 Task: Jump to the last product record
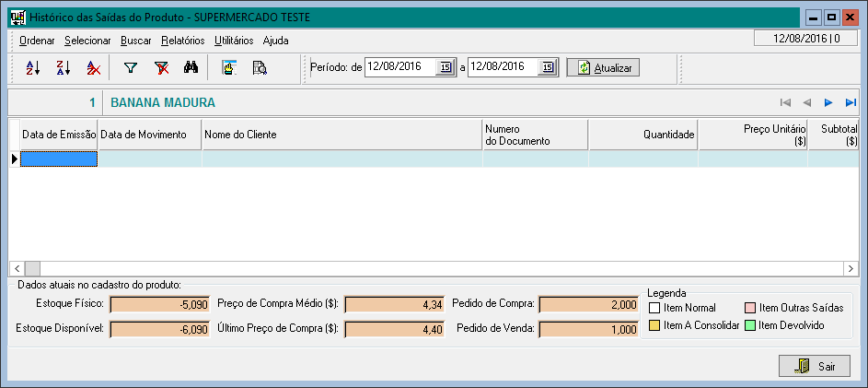click(851, 102)
